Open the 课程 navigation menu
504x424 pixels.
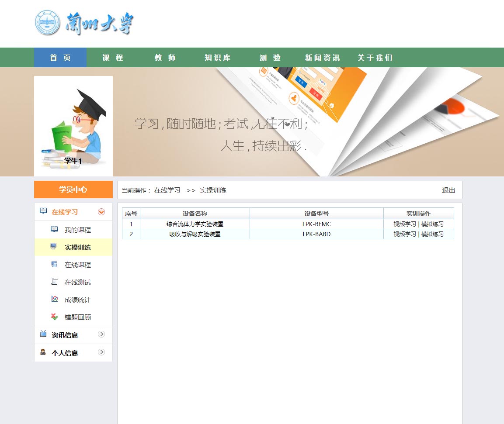(x=113, y=58)
